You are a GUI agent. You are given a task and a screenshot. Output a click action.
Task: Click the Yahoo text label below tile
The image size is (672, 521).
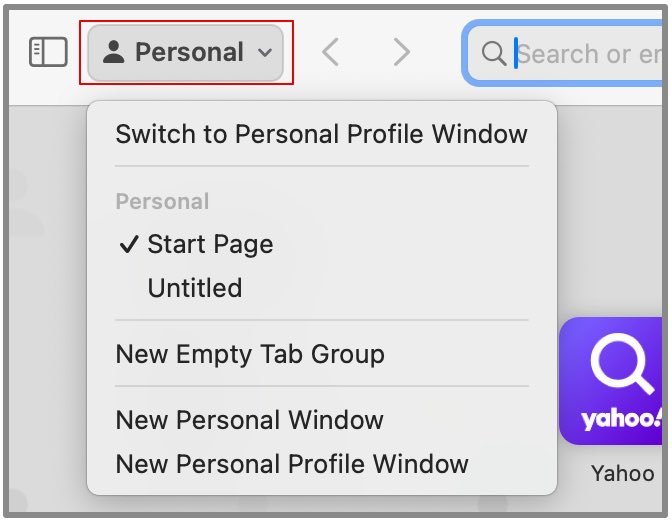[622, 473]
